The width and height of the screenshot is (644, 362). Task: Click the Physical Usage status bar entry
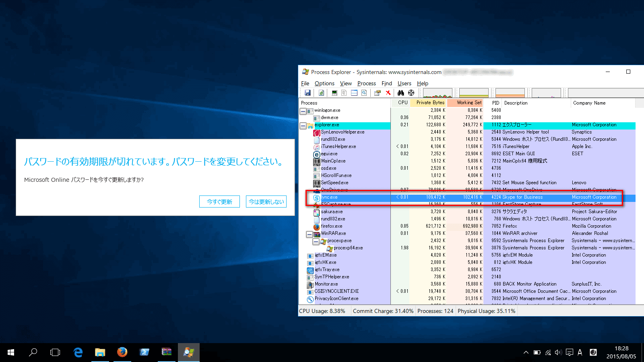tap(486, 311)
